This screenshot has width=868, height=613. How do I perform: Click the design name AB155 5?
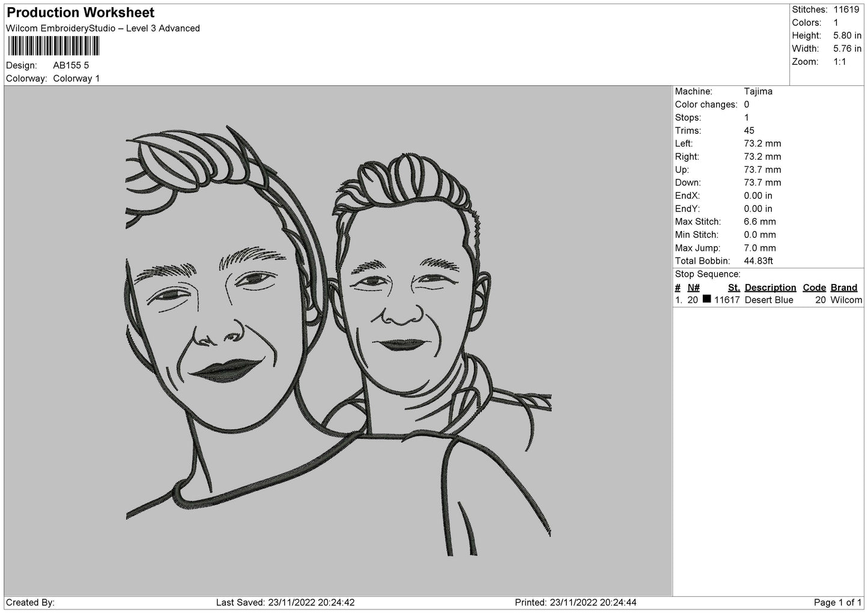coord(71,65)
